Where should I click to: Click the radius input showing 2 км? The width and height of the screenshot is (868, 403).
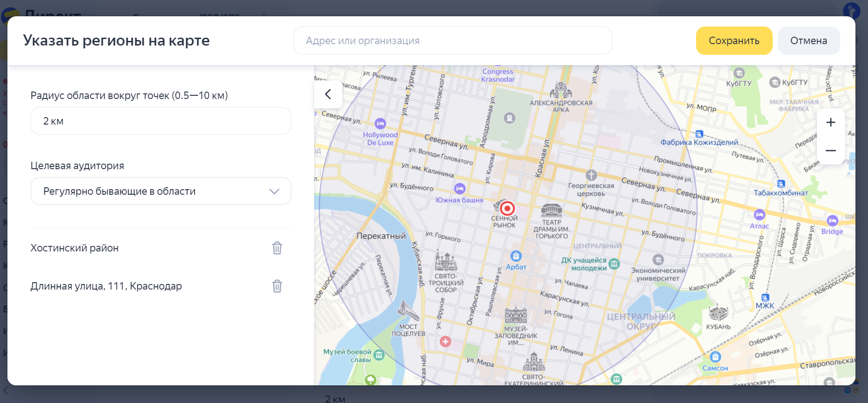coord(161,121)
